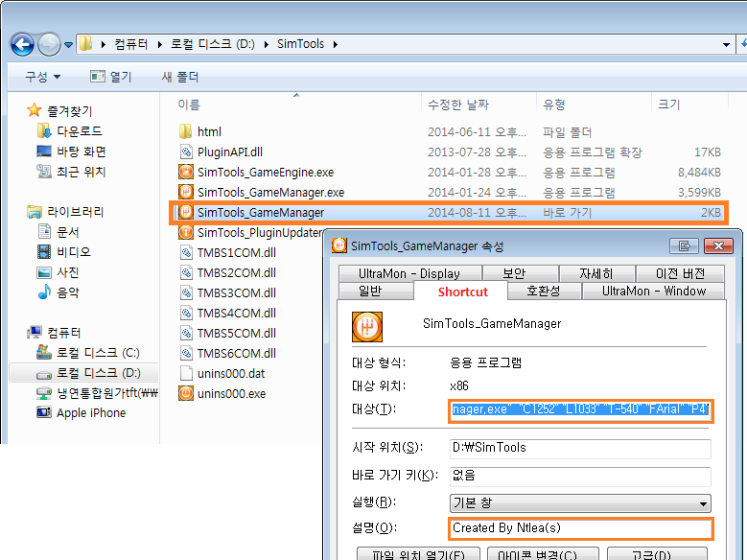The image size is (747, 560).
Task: Switch to the 자세히 tab
Action: 596,273
